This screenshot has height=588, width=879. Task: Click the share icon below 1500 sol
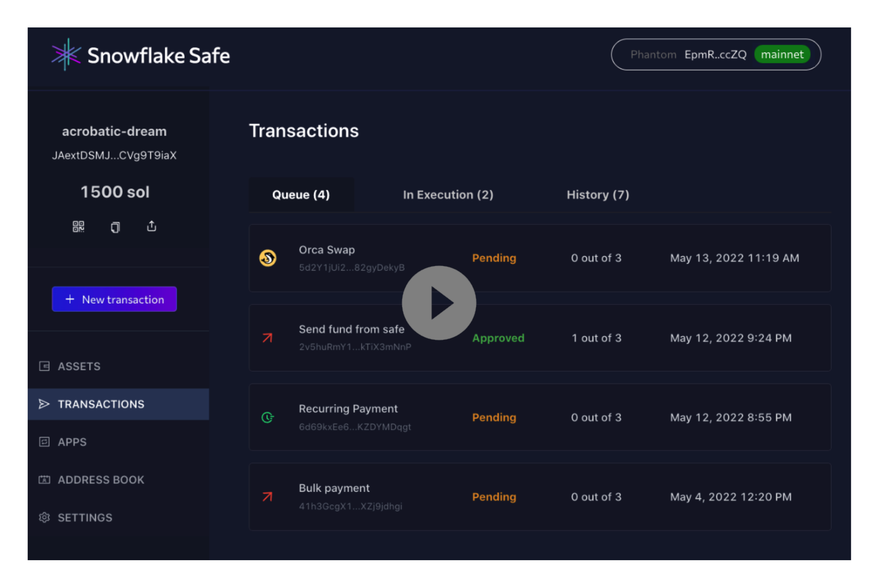[x=152, y=226]
